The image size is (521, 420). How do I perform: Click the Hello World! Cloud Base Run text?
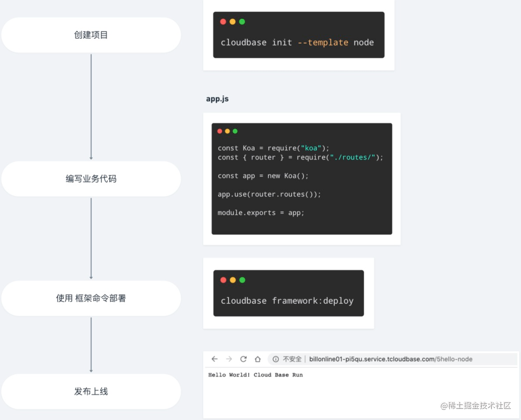pos(255,375)
